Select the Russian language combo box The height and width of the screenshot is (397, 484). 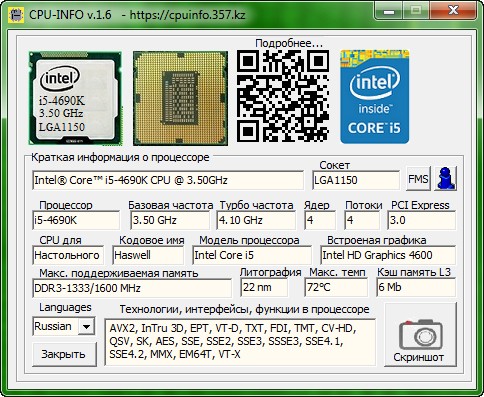click(64, 326)
